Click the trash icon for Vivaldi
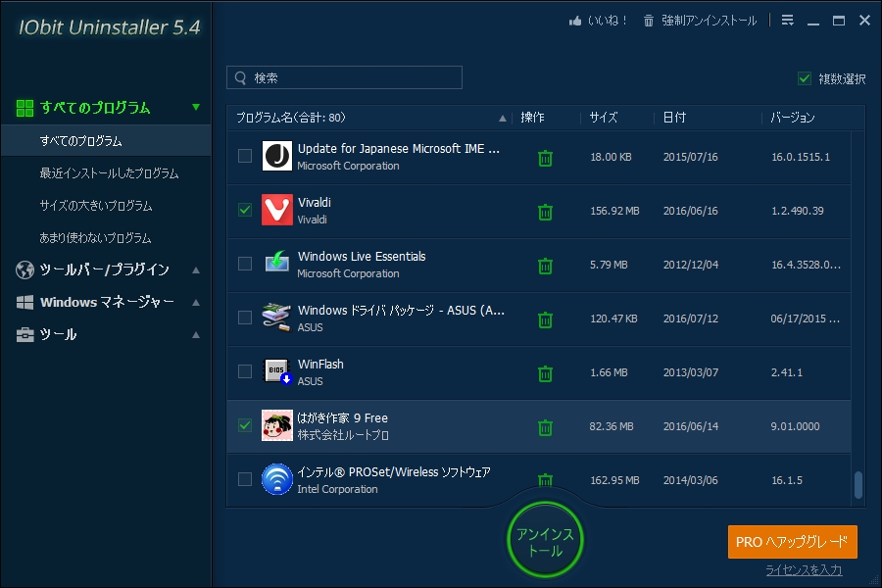The height and width of the screenshot is (588, 882). pyautogui.click(x=545, y=212)
